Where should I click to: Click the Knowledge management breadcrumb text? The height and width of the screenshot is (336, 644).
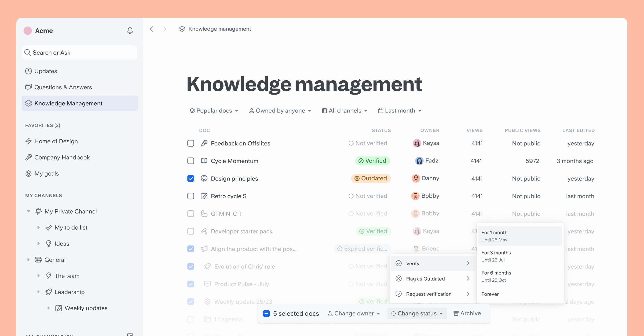tap(219, 29)
